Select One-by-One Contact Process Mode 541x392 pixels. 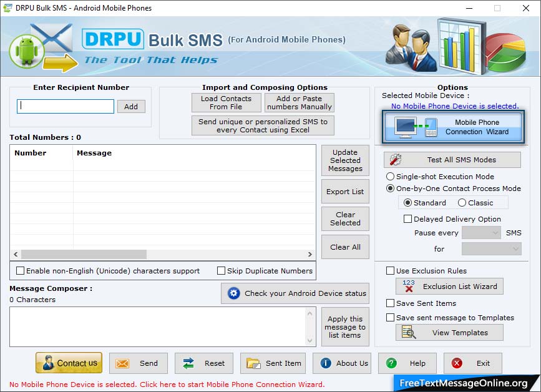pos(390,189)
